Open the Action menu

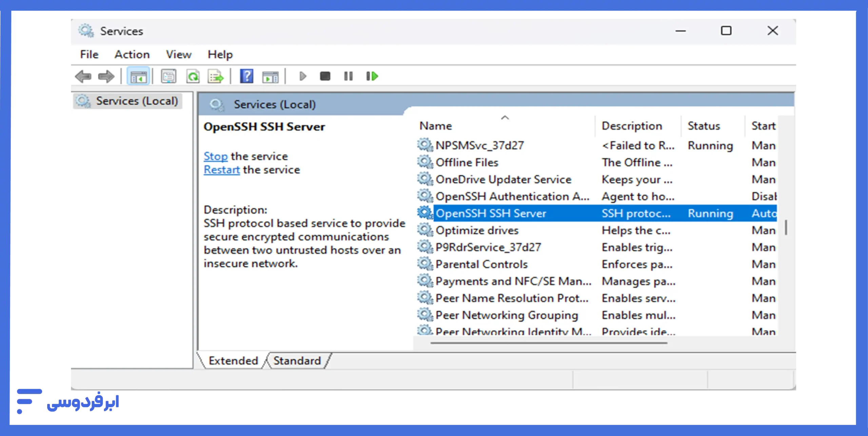(x=132, y=54)
